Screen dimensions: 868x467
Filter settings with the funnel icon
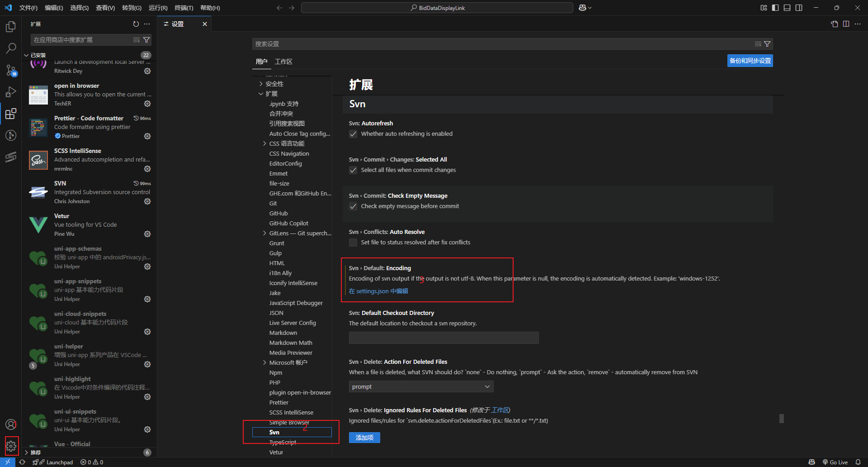pyautogui.click(x=767, y=44)
